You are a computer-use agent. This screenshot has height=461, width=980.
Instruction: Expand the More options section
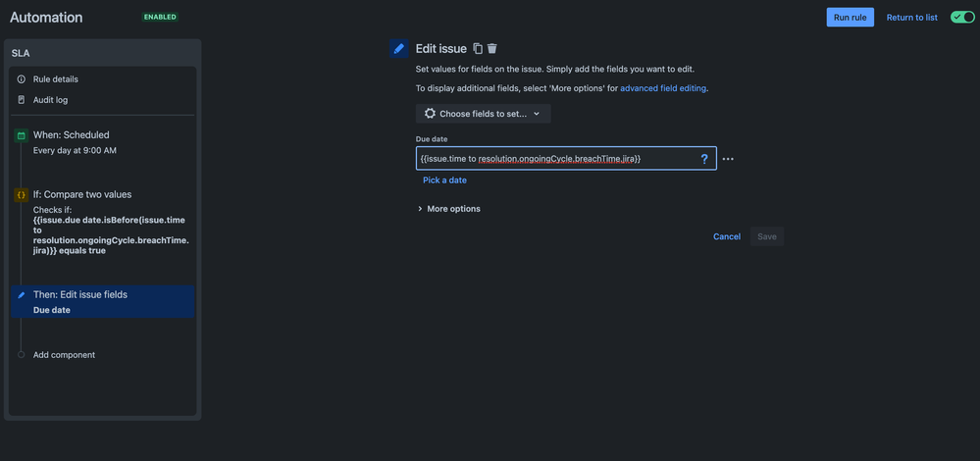[448, 209]
